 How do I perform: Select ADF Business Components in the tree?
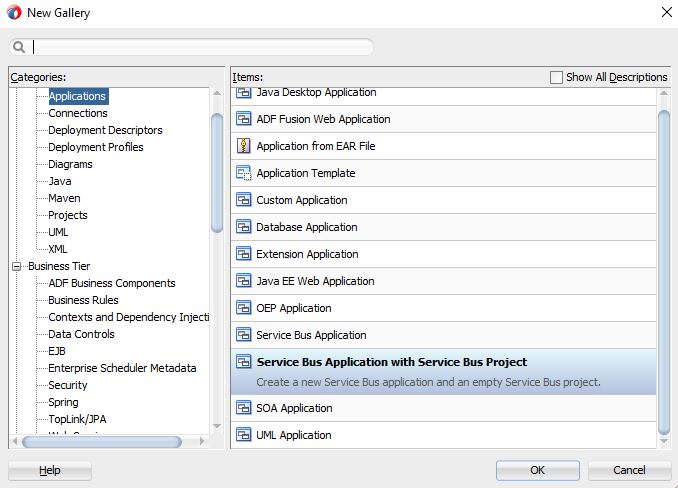(112, 283)
